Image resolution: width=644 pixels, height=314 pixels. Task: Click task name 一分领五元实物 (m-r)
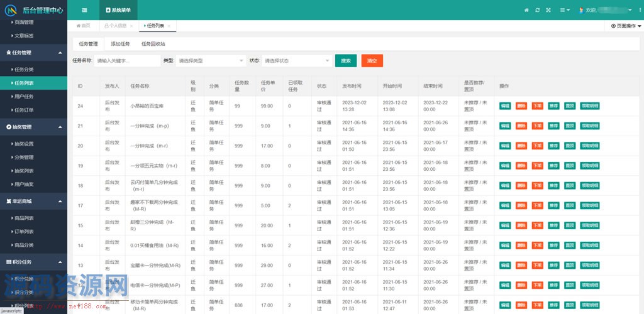point(153,166)
